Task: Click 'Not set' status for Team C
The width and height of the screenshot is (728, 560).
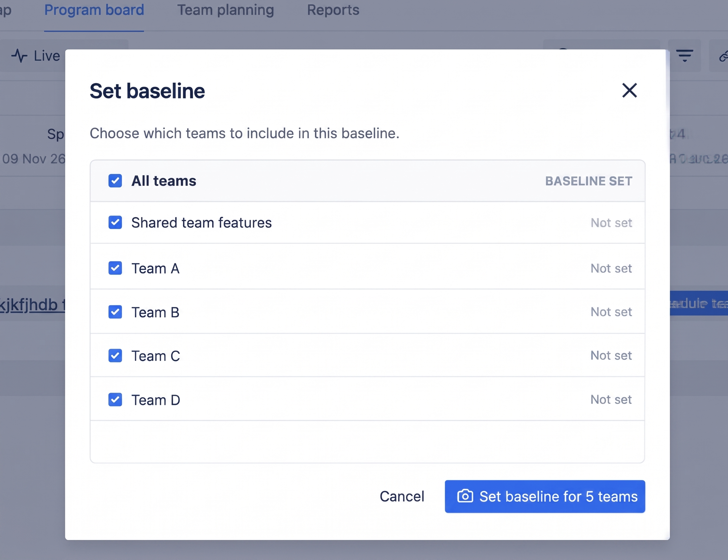Action: 611,355
